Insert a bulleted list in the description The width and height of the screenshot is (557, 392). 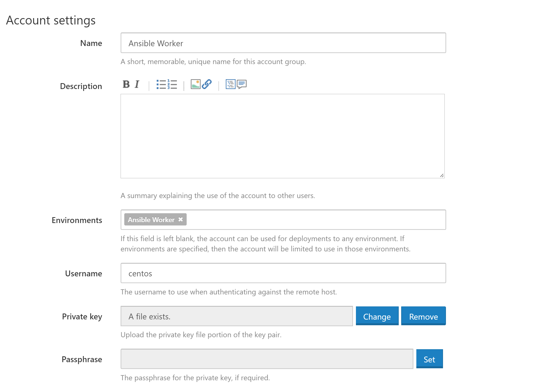pos(160,84)
